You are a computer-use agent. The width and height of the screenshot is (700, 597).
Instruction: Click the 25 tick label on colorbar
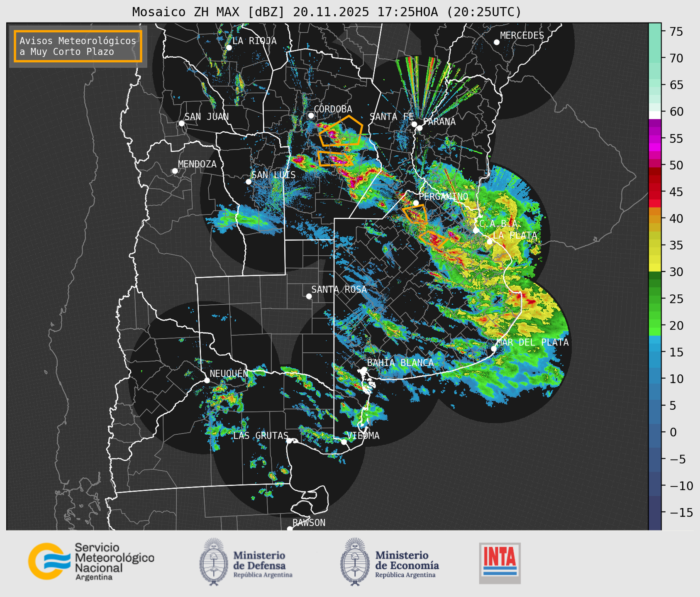(x=676, y=298)
